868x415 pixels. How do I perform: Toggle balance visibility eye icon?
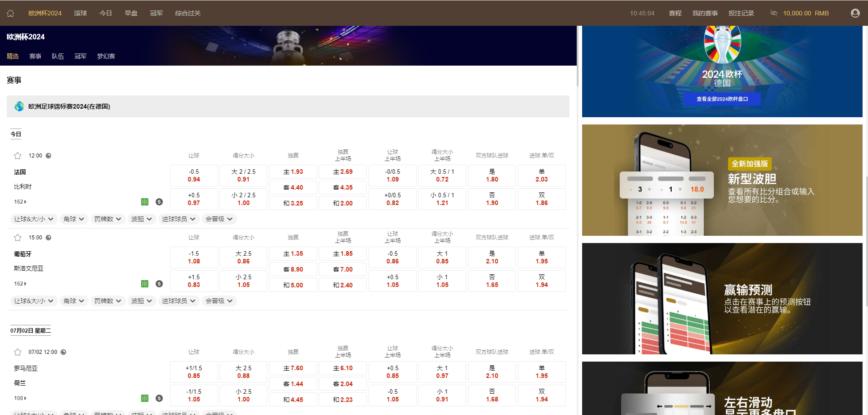pos(773,13)
